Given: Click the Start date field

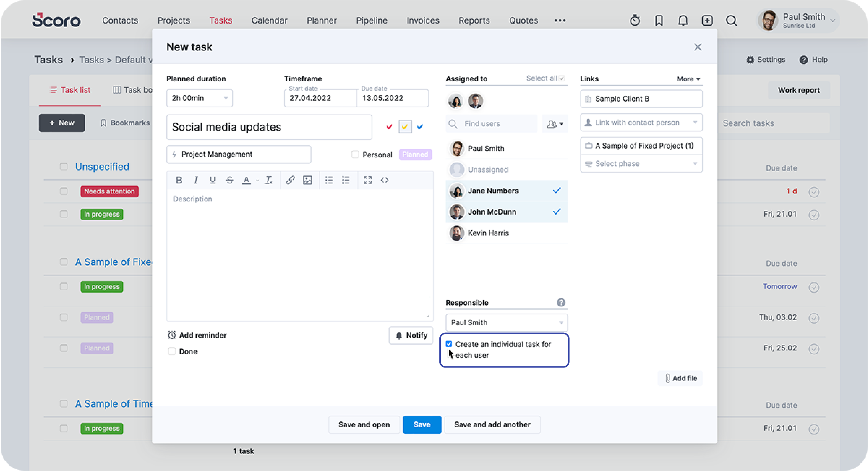Looking at the screenshot, I should pos(320,98).
